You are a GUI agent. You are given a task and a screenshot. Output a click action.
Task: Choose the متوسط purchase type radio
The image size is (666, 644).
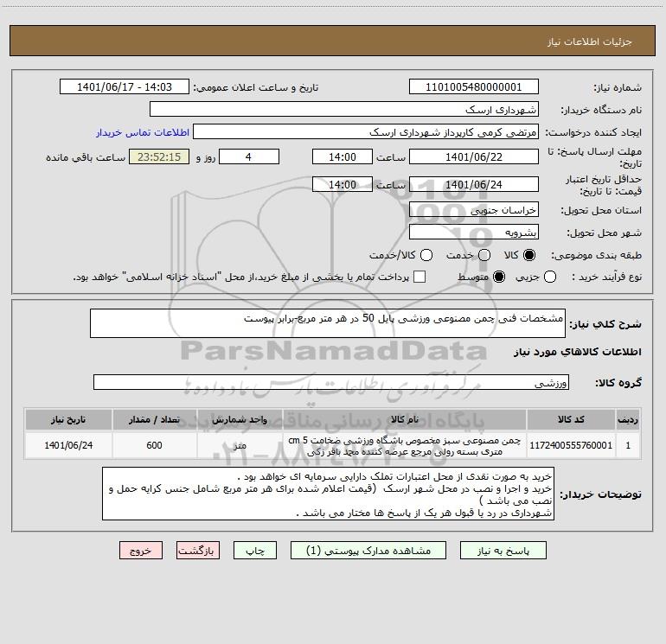pyautogui.click(x=499, y=277)
